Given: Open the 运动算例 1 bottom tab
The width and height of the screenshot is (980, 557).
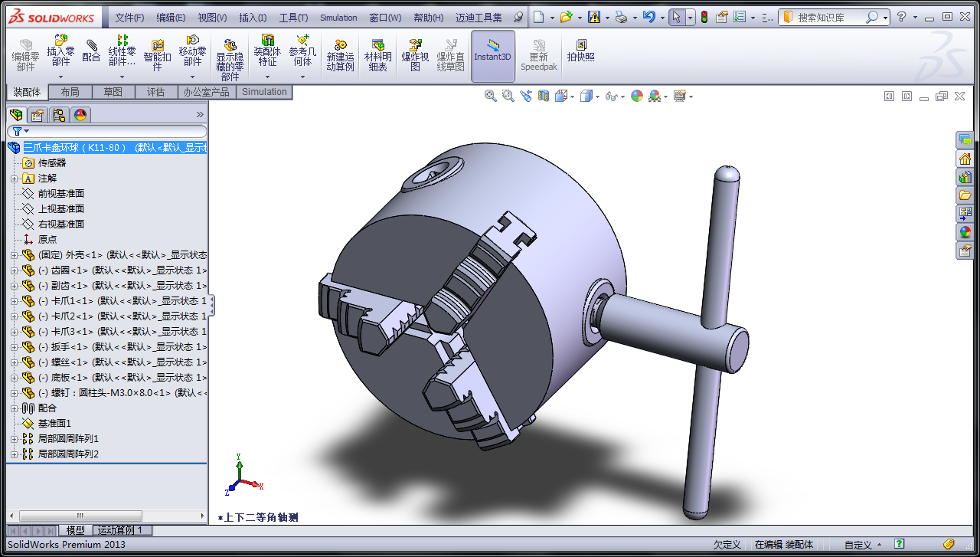Looking at the screenshot, I should click(x=123, y=530).
